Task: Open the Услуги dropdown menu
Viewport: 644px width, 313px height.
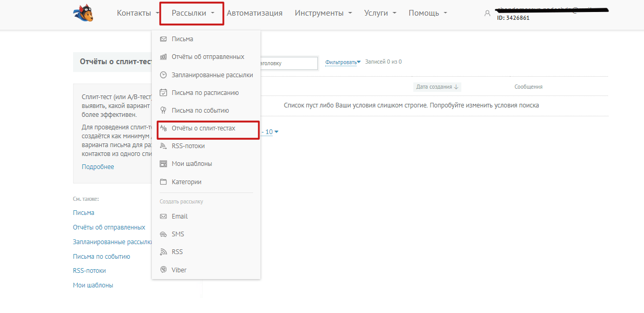Action: (x=380, y=13)
